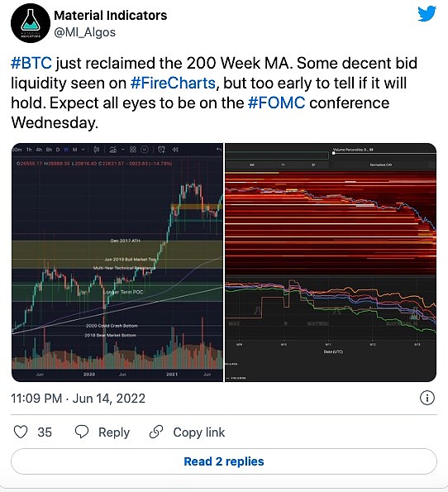The image size is (448, 492).
Task: Select the D daily timeframe
Action: 58,150
